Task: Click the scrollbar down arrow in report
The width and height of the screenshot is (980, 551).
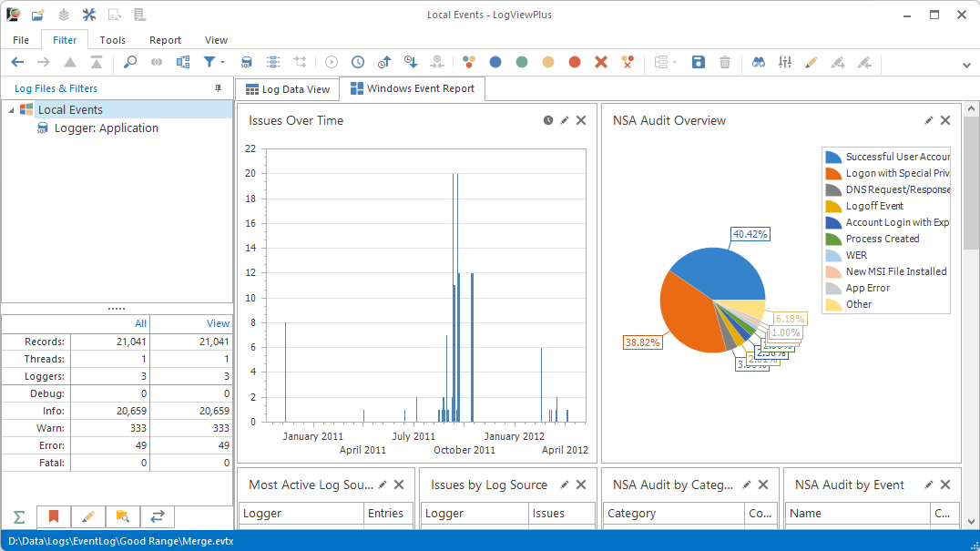Action: [971, 521]
